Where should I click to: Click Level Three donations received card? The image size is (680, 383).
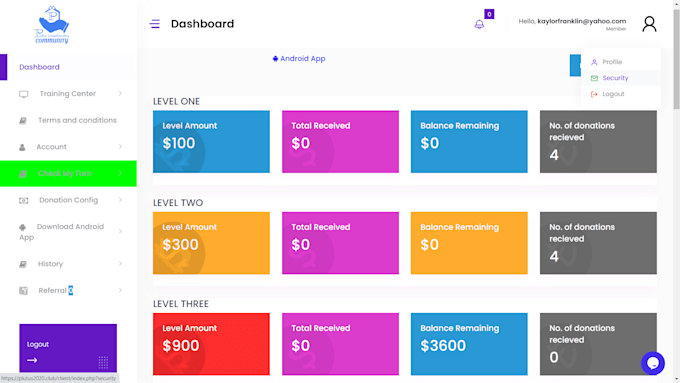coord(598,344)
